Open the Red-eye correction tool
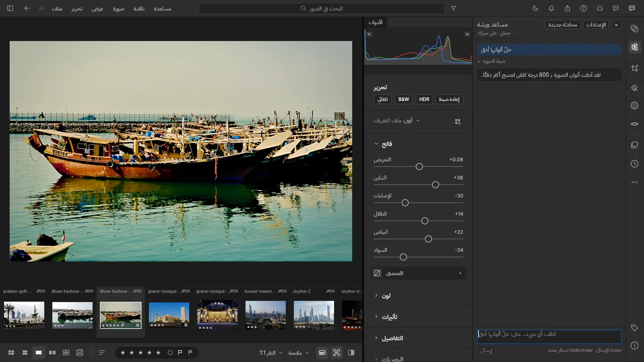 pos(635,124)
